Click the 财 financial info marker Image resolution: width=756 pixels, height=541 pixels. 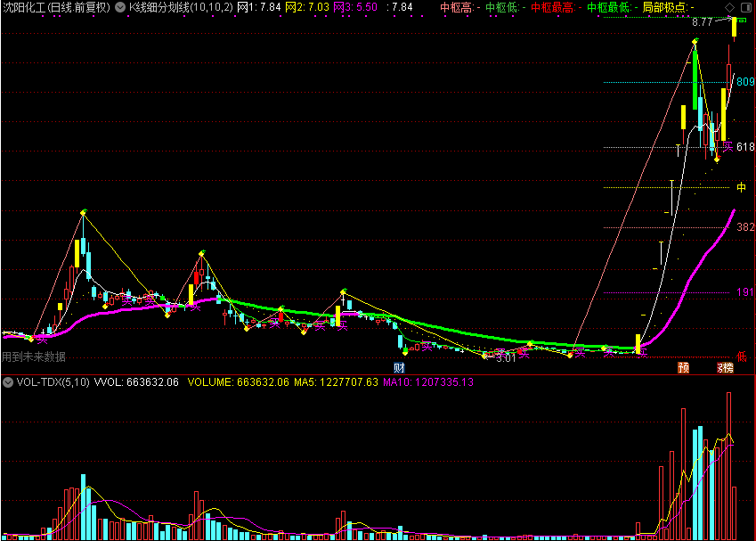399,368
